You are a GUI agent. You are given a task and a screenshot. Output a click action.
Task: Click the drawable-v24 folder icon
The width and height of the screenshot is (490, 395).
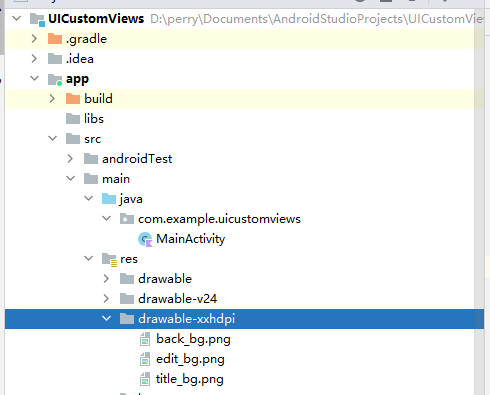[127, 299]
